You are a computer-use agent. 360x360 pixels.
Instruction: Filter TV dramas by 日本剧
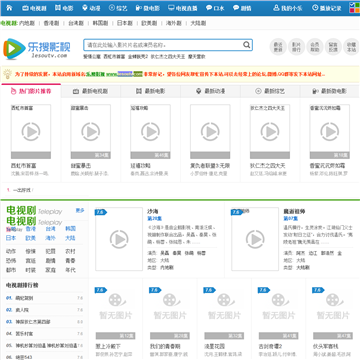pos(125,23)
